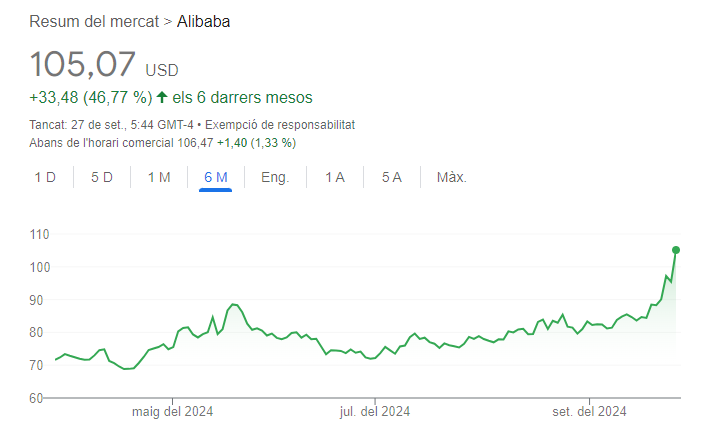Click the +33,48 (46,77 %) change text
This screenshot has width=713, height=428.
90,97
